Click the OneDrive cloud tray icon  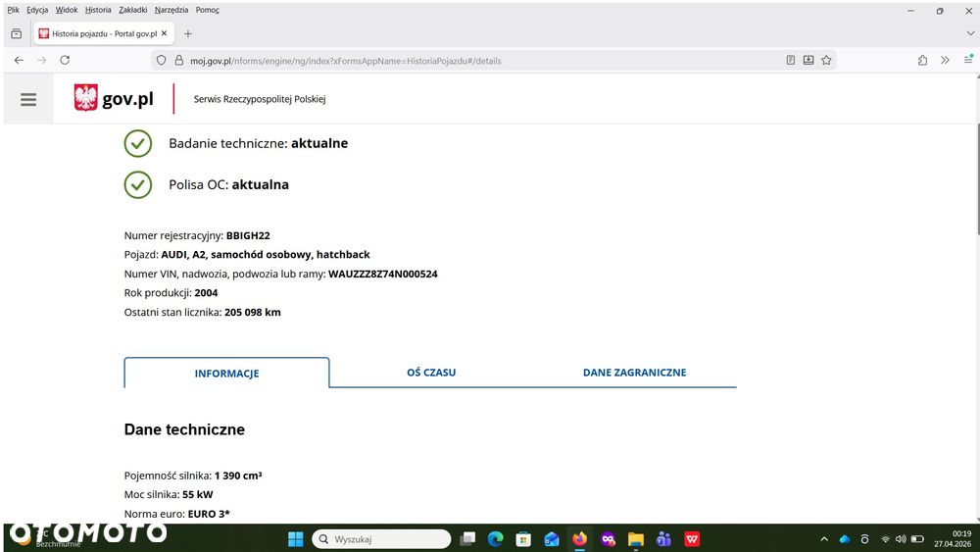click(845, 539)
